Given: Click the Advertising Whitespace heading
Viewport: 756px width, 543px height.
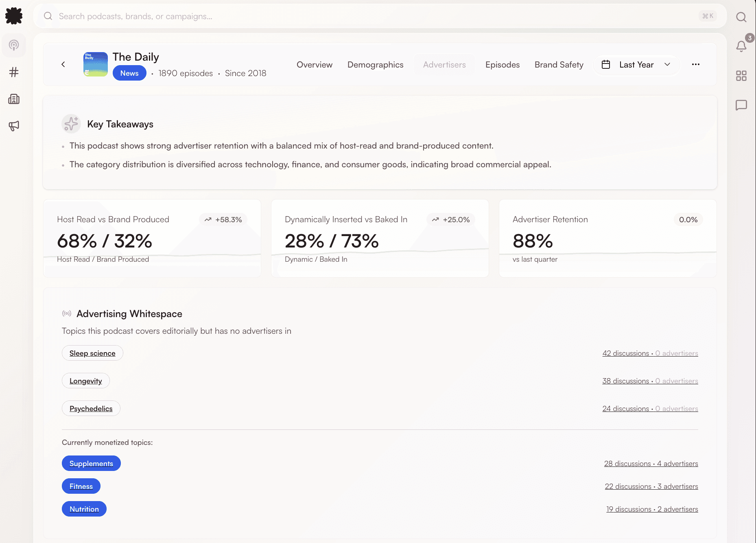Looking at the screenshot, I should [x=129, y=314].
